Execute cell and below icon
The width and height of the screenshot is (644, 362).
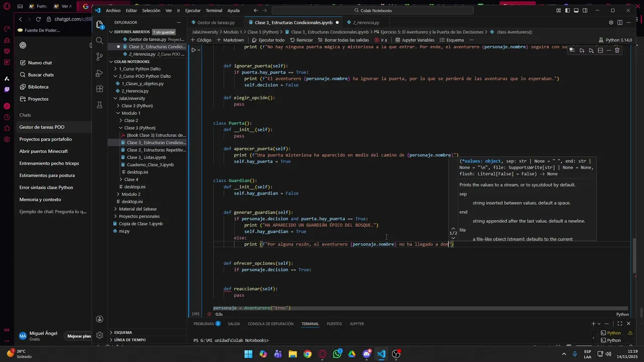point(591,50)
